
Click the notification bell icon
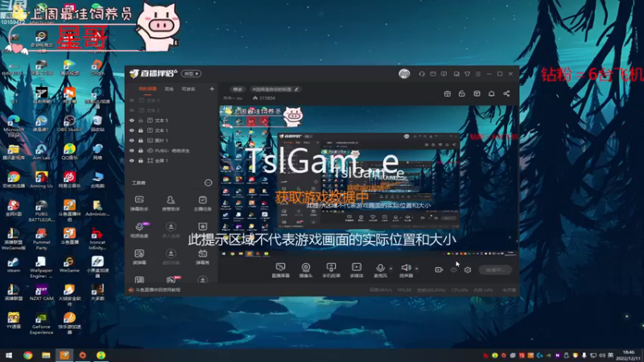click(491, 93)
